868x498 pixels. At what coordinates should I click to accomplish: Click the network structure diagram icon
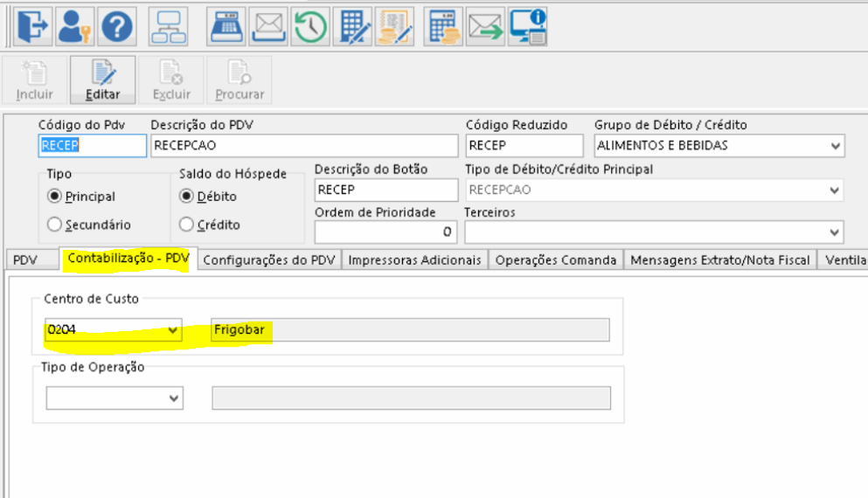click(x=169, y=26)
